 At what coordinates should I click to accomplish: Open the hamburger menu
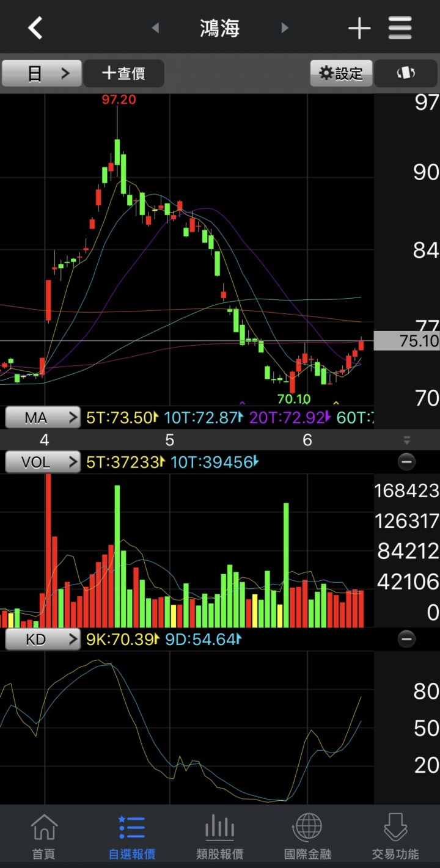[x=400, y=28]
